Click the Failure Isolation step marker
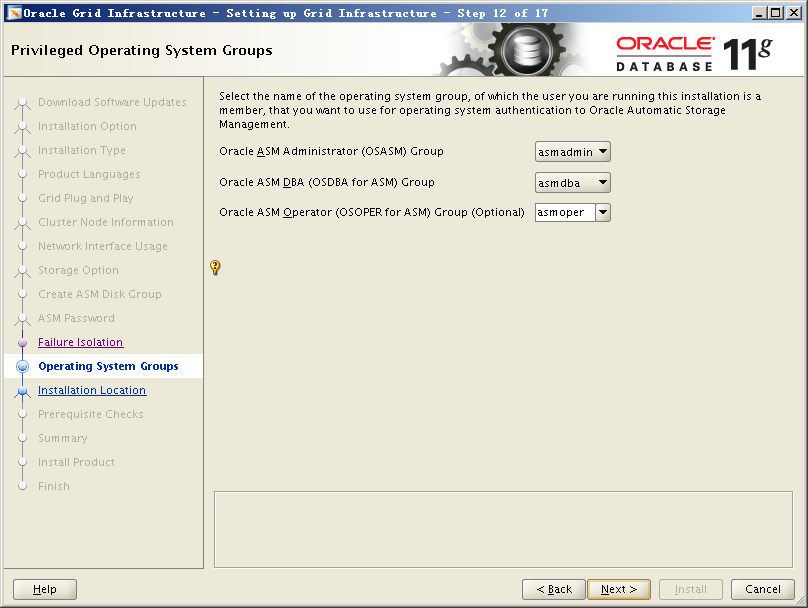Screen dimensions: 808x608 (23, 343)
